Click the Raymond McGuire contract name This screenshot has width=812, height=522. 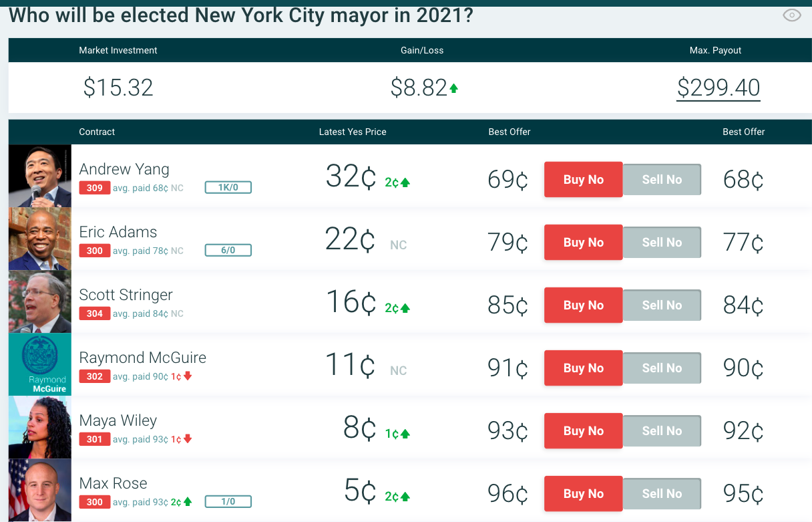click(142, 358)
